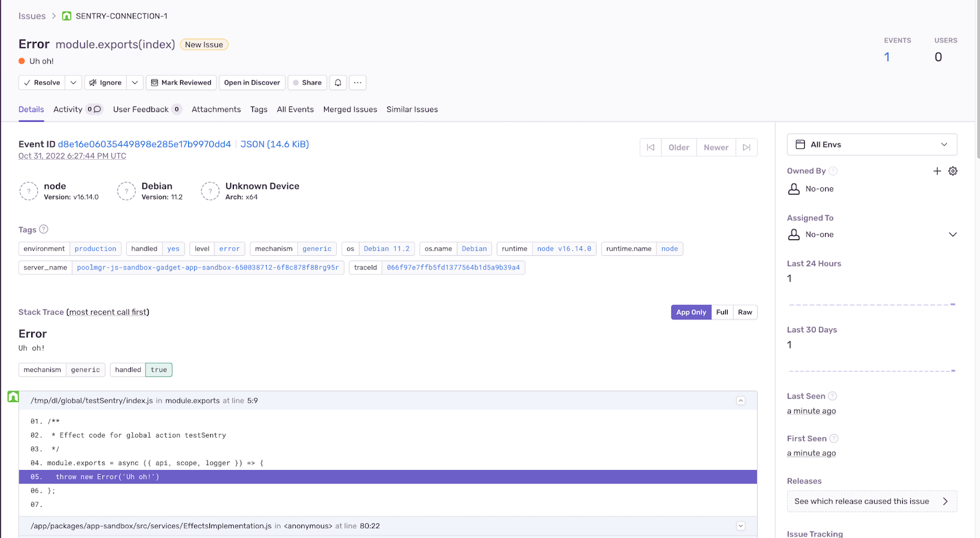The image size is (980, 538).
Task: Click the SENTRY-CONNECTION-1 project icon in breadcrumb
Action: [x=67, y=16]
